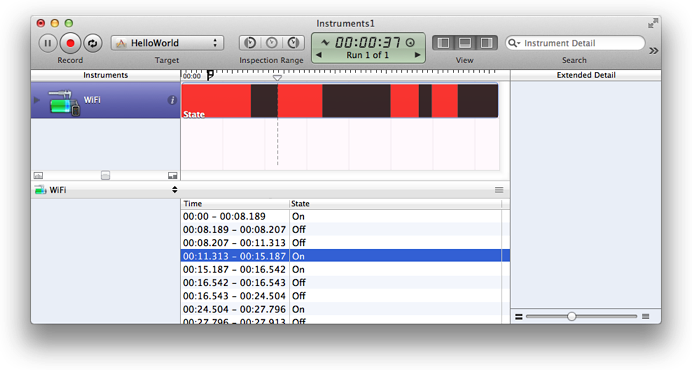Adjust the Extended Detail zoom slider
692x370 pixels.
point(572,316)
